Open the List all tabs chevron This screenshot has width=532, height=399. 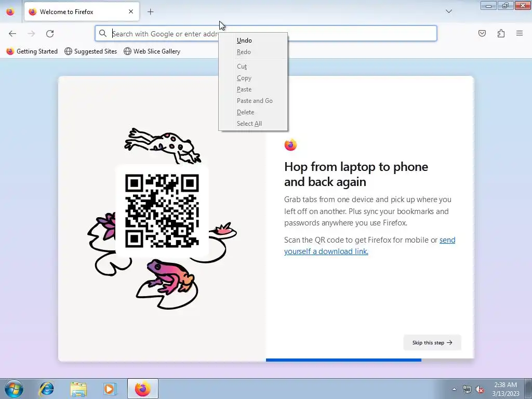point(448,11)
